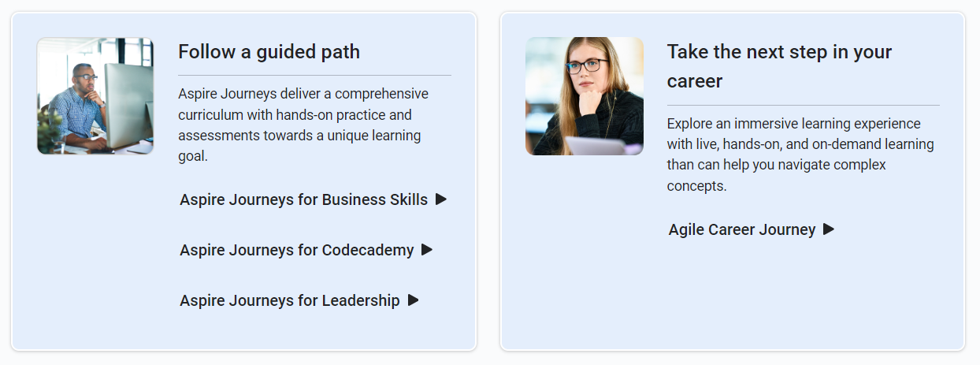
Task: Click blank area below the man's photo
Action: (x=95, y=252)
